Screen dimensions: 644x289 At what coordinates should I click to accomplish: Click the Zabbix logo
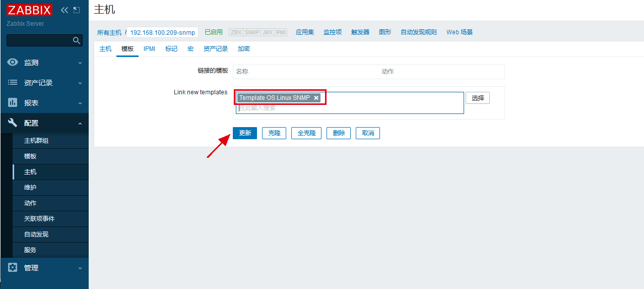click(29, 10)
